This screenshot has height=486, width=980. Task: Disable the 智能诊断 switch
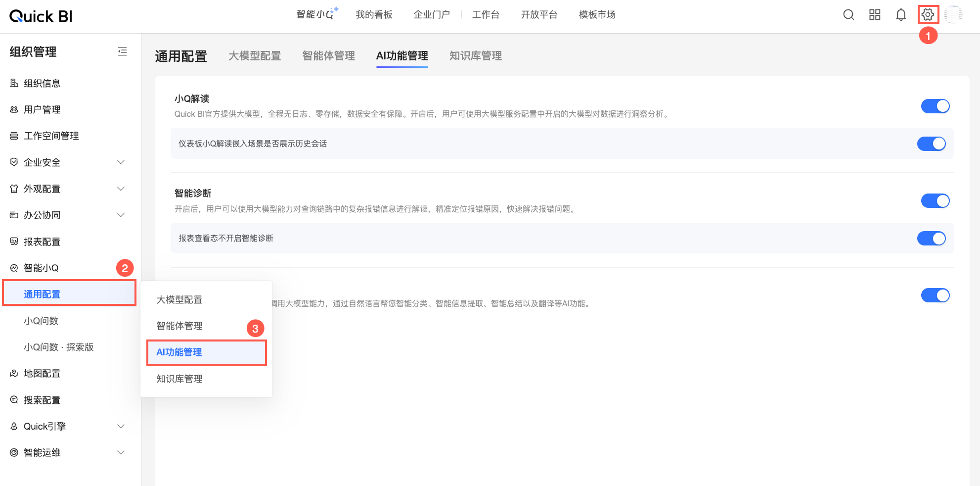[x=935, y=201]
